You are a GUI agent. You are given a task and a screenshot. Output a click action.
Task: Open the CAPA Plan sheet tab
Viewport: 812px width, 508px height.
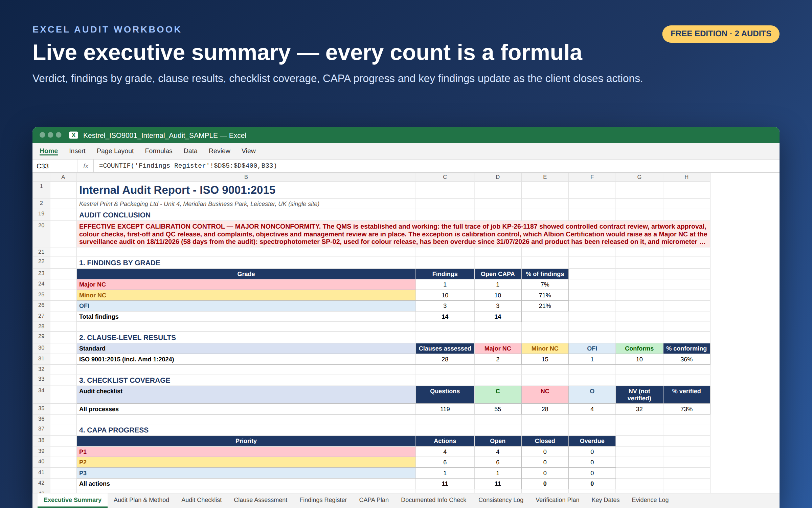374,500
